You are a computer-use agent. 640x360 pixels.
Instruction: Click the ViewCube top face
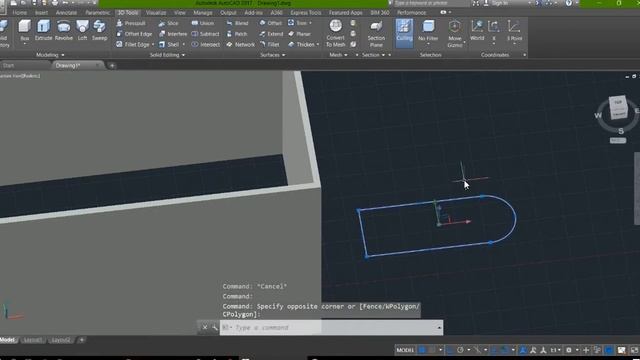pos(618,102)
